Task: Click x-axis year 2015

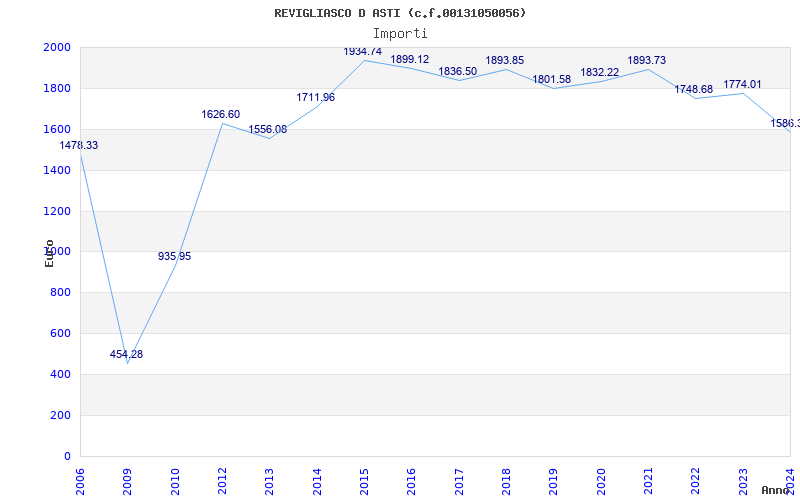Action: pyautogui.click(x=364, y=482)
